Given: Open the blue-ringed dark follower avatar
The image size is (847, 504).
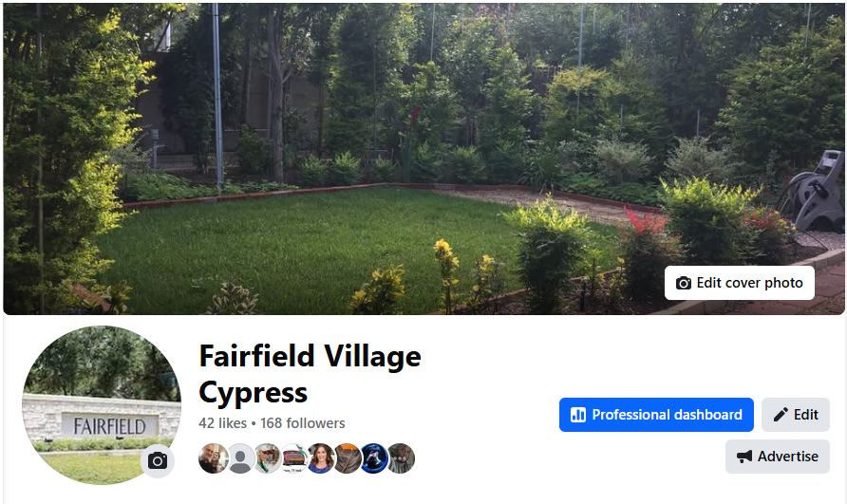Looking at the screenshot, I should (x=374, y=458).
